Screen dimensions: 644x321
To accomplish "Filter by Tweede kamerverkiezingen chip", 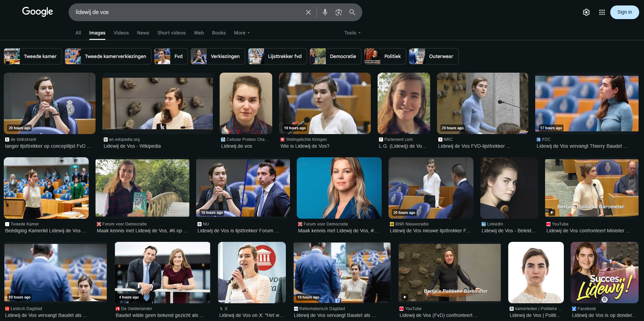I will click(108, 56).
